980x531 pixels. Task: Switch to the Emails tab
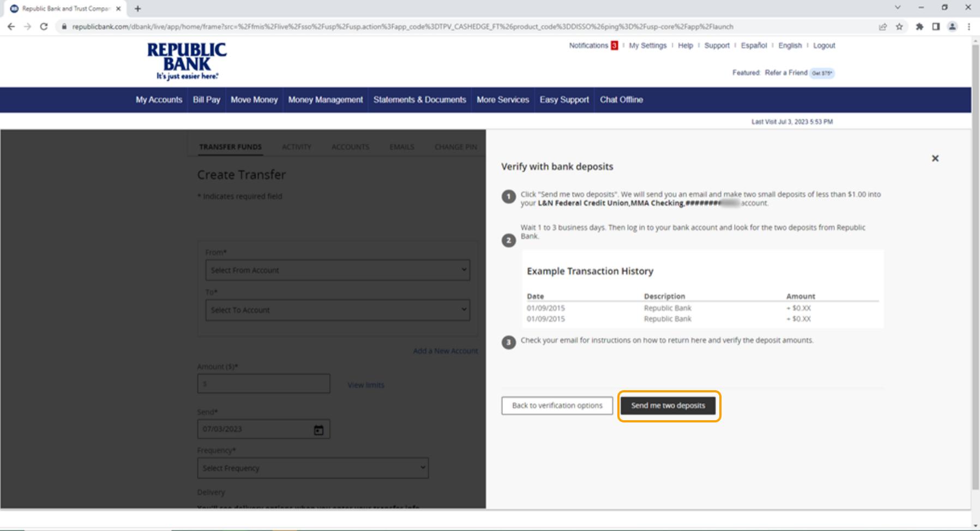402,147
